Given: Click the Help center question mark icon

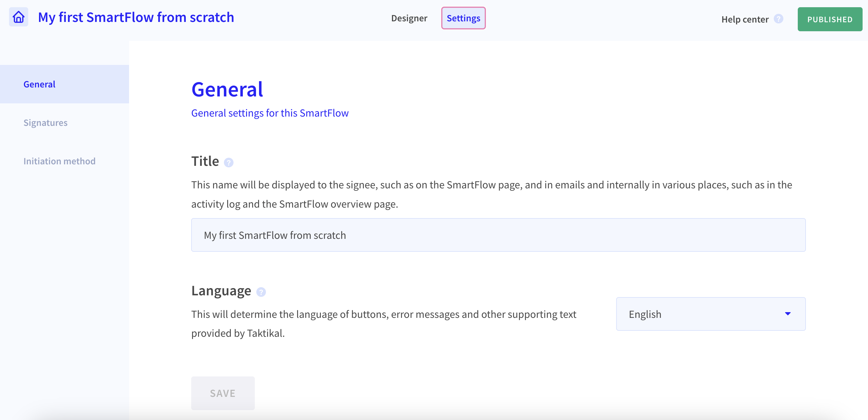Looking at the screenshot, I should (778, 19).
